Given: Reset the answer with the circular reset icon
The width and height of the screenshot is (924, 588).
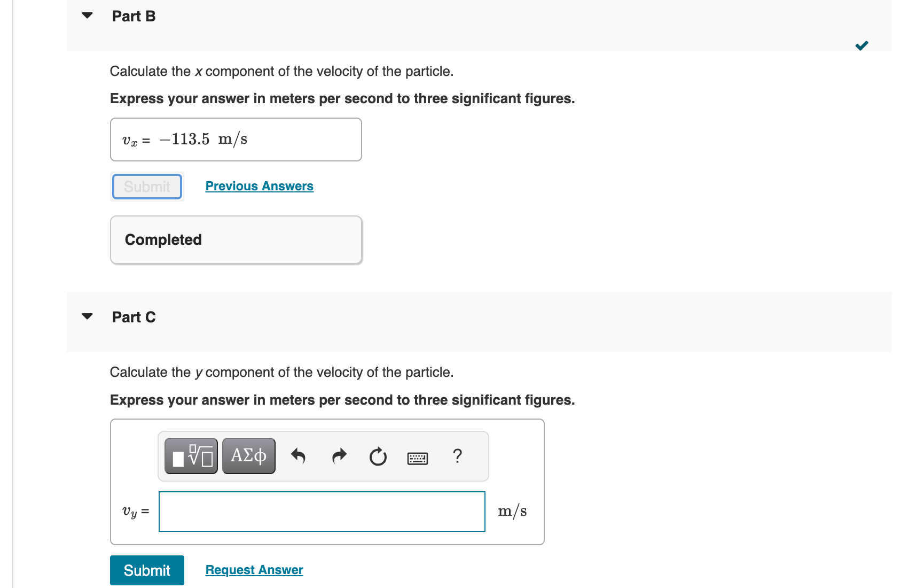Looking at the screenshot, I should coord(378,456).
